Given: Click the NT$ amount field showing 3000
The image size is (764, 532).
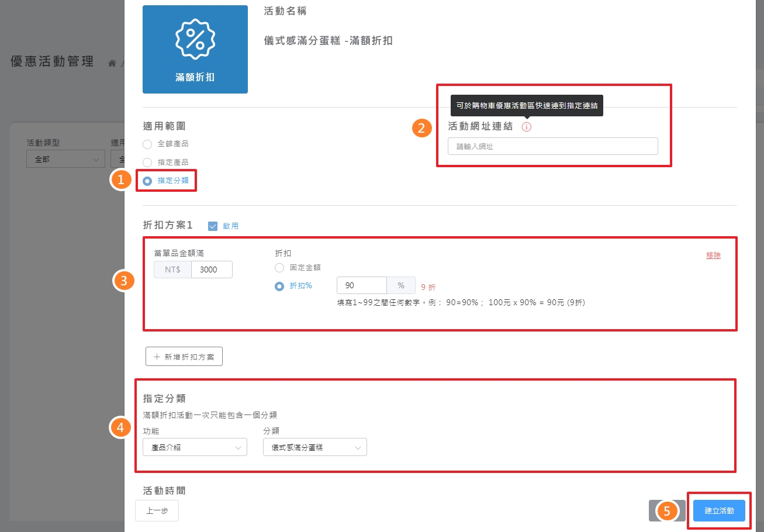Looking at the screenshot, I should click(211, 270).
